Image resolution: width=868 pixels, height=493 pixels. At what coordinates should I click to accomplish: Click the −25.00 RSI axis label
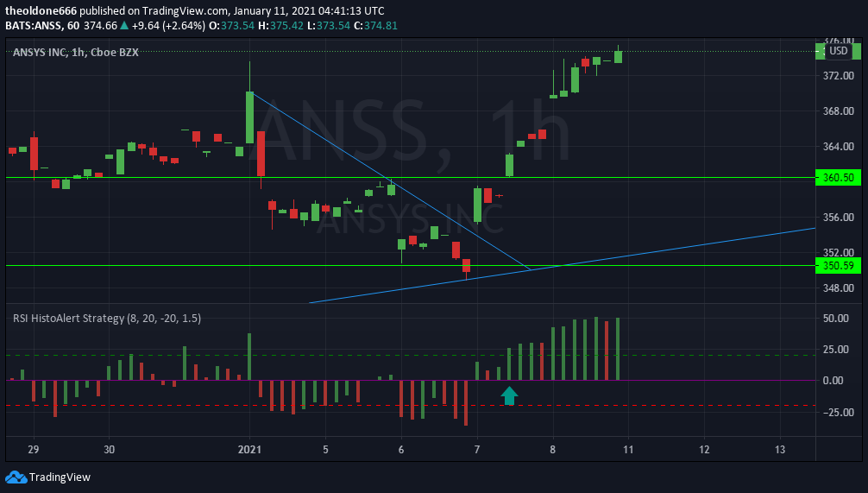pos(838,413)
